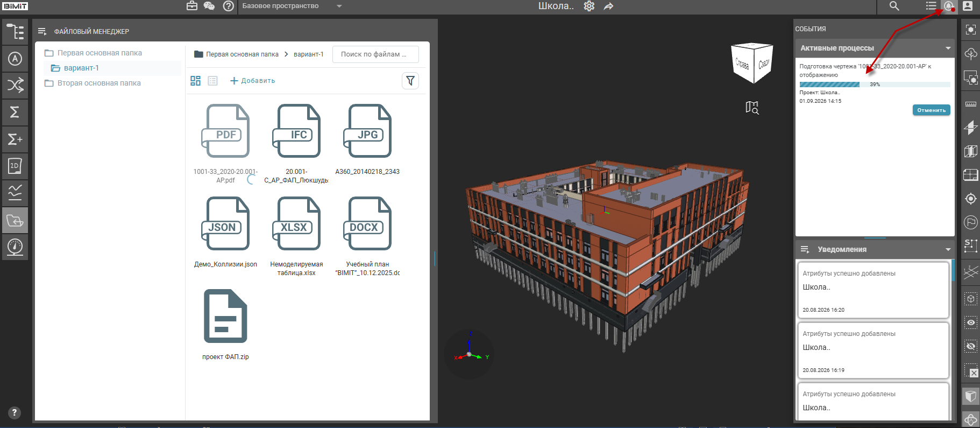The height and width of the screenshot is (428, 980).
Task: Cancel the process with Отменить
Action: point(931,110)
